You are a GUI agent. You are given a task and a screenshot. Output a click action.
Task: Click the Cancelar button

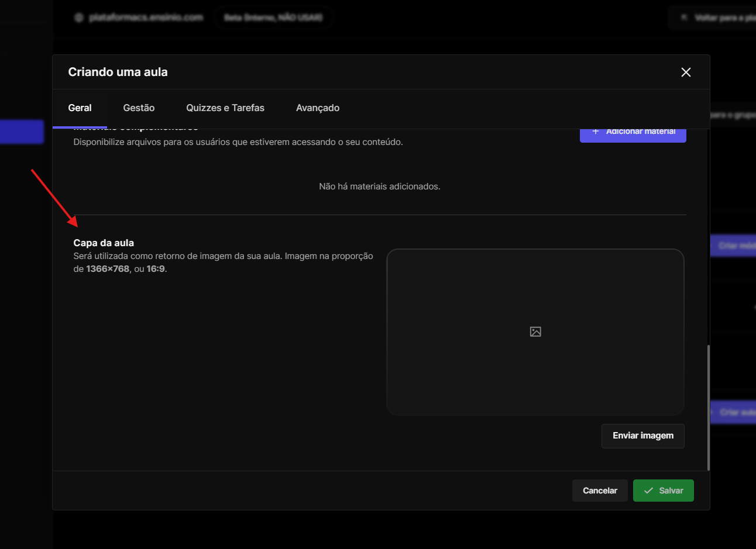600,491
